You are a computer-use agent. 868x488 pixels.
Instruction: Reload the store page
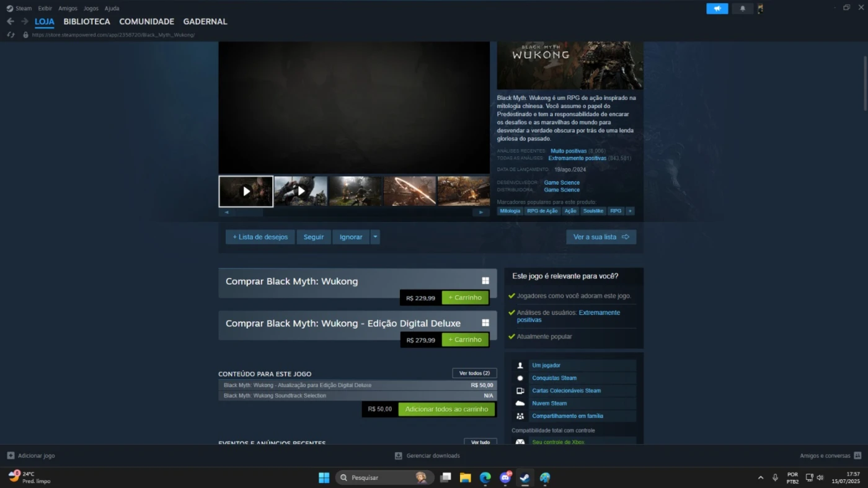(x=11, y=35)
